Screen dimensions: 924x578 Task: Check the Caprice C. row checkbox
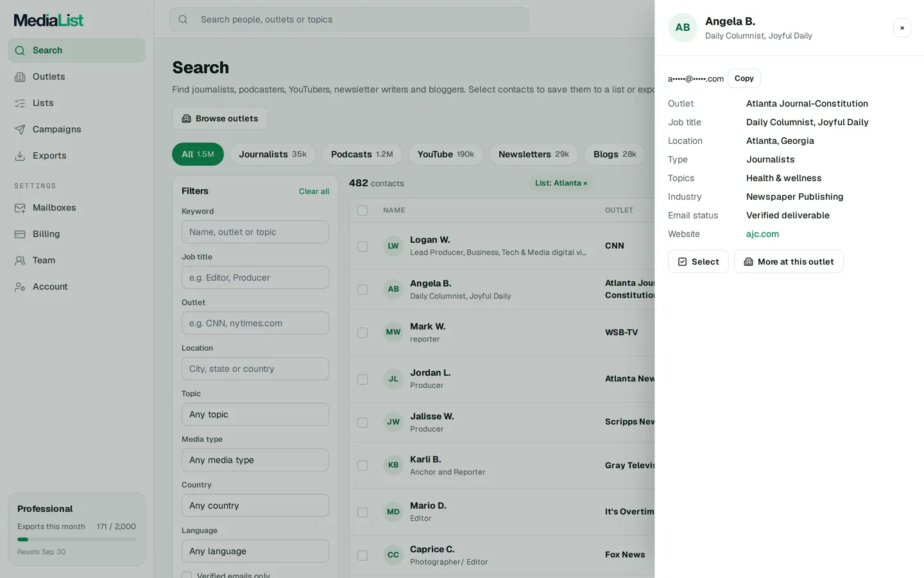[x=363, y=556]
